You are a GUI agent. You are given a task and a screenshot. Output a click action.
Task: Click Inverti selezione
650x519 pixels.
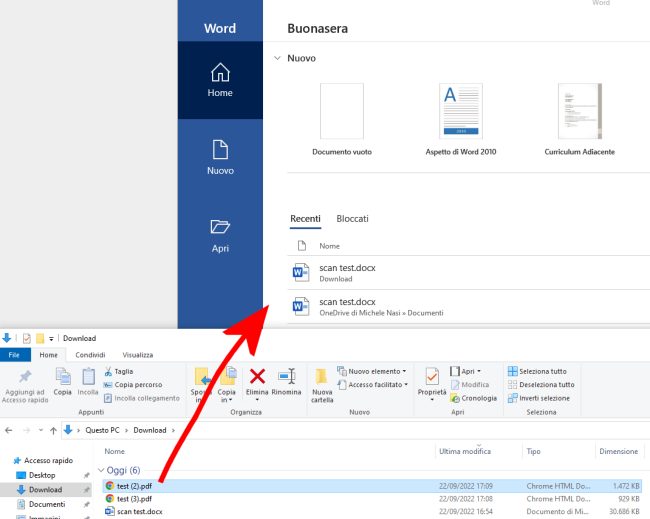[x=539, y=398]
